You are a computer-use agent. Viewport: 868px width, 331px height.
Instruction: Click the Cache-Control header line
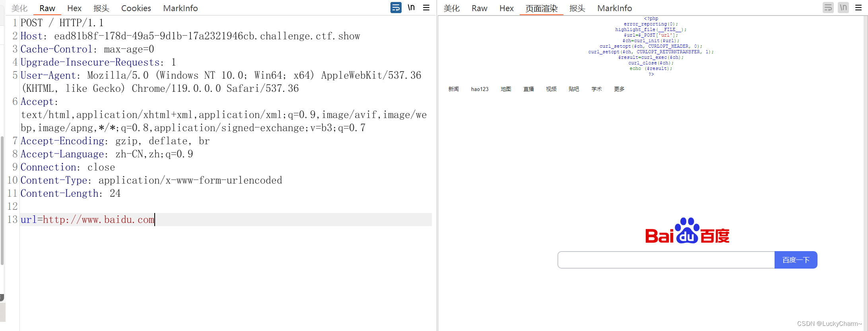[87, 49]
